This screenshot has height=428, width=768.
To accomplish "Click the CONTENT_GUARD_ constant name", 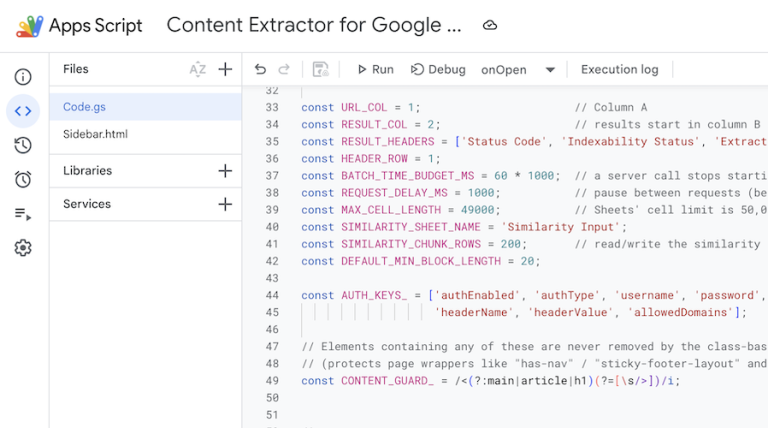I will point(387,381).
